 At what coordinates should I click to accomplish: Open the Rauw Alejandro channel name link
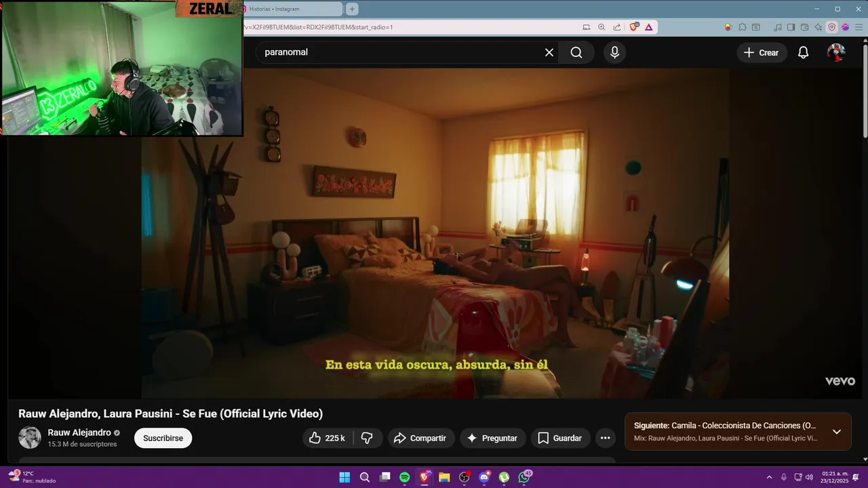[79, 432]
